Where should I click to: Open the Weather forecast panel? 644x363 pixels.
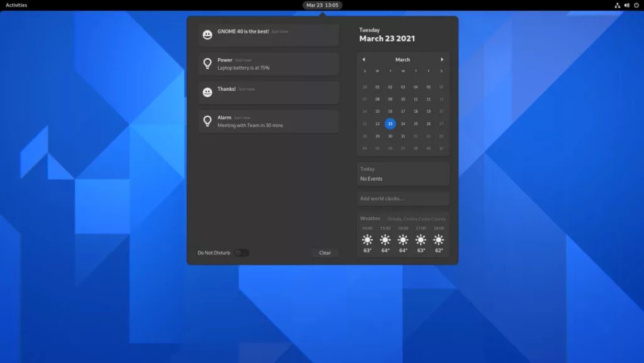coord(402,235)
